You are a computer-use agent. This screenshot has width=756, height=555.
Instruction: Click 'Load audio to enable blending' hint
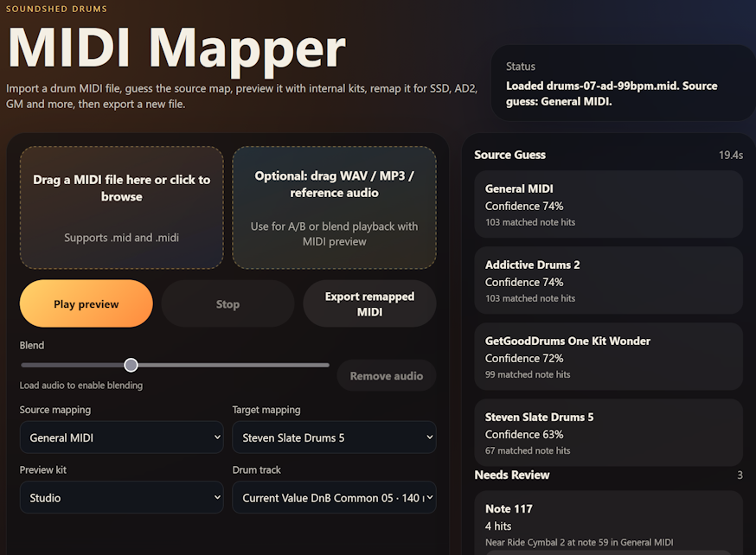coord(81,386)
